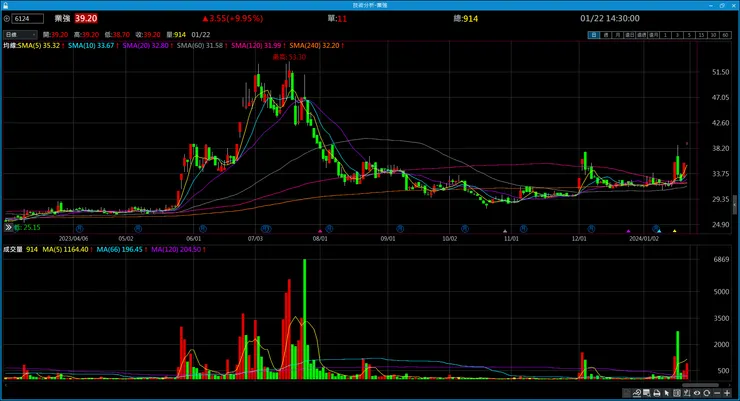Click the SMA(20) 32.80 label
740x401 pixels.
coord(145,45)
